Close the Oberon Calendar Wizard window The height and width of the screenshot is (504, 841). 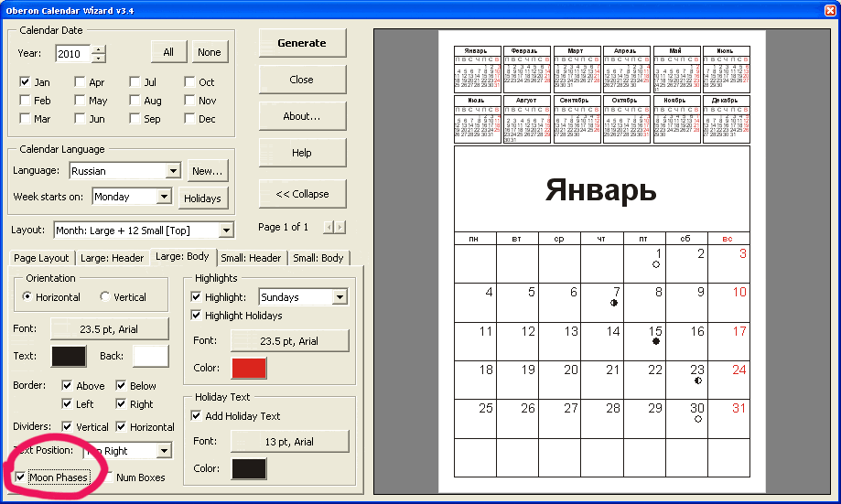830,10
